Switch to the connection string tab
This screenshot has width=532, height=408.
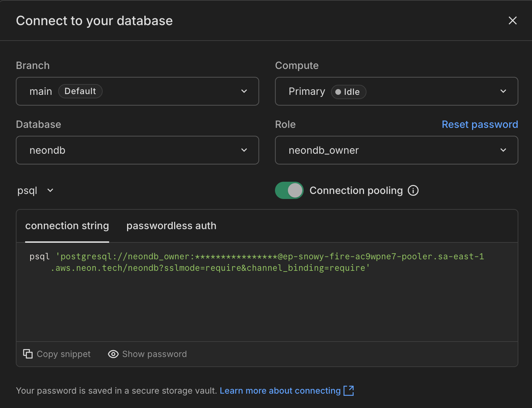pos(67,226)
